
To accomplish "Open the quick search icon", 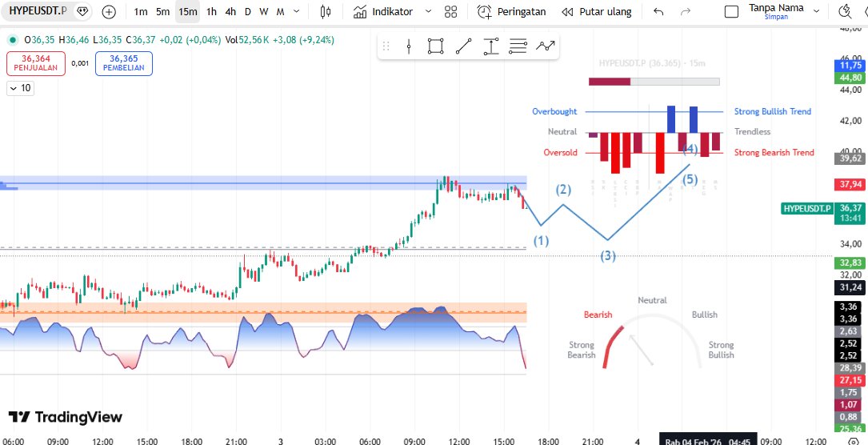I will coord(846,11).
